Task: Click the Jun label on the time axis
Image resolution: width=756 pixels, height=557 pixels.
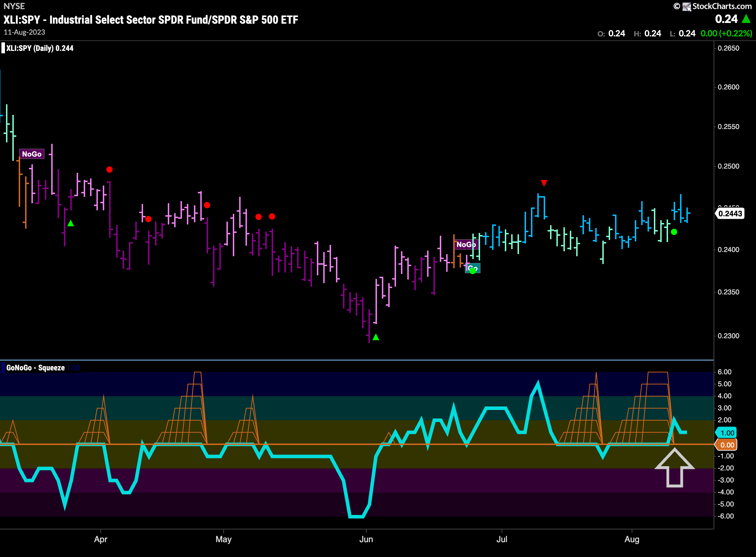Action: coord(366,539)
